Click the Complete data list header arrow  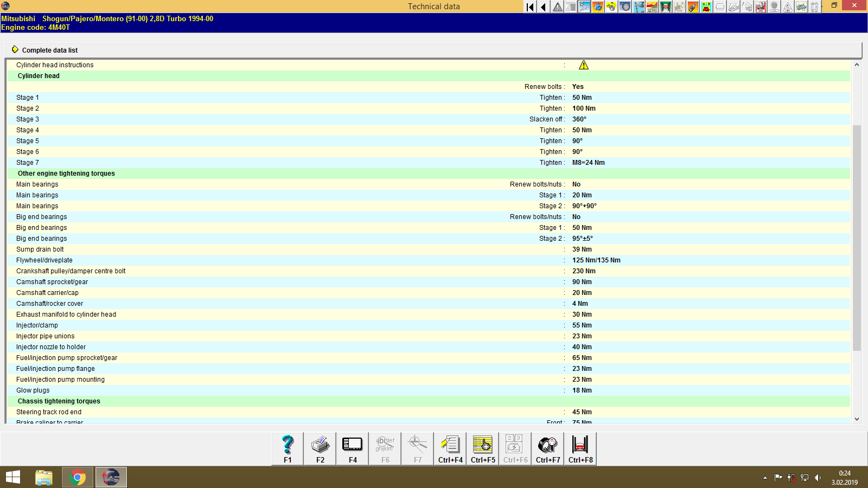click(x=16, y=50)
